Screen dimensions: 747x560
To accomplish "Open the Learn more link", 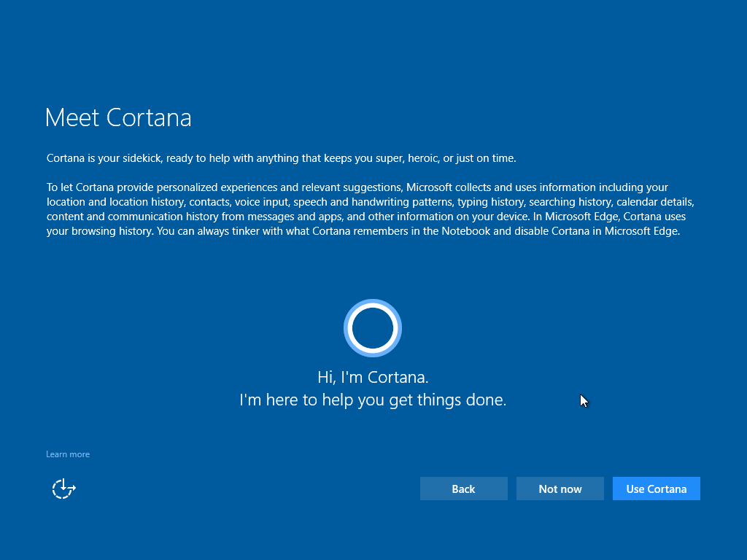I will coord(68,454).
